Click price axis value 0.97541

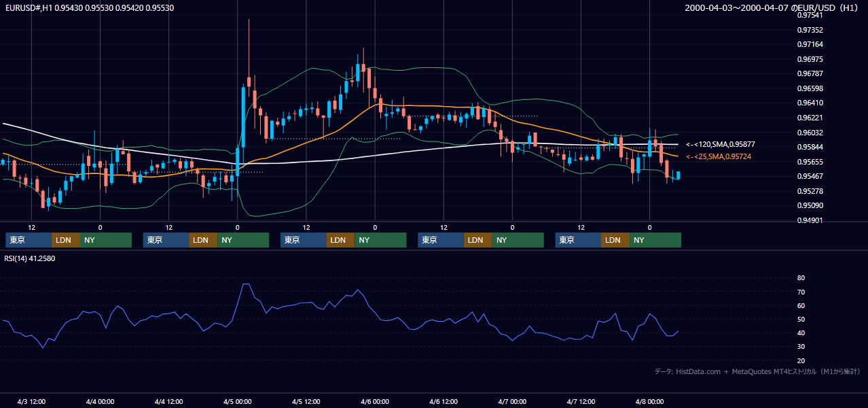point(810,15)
